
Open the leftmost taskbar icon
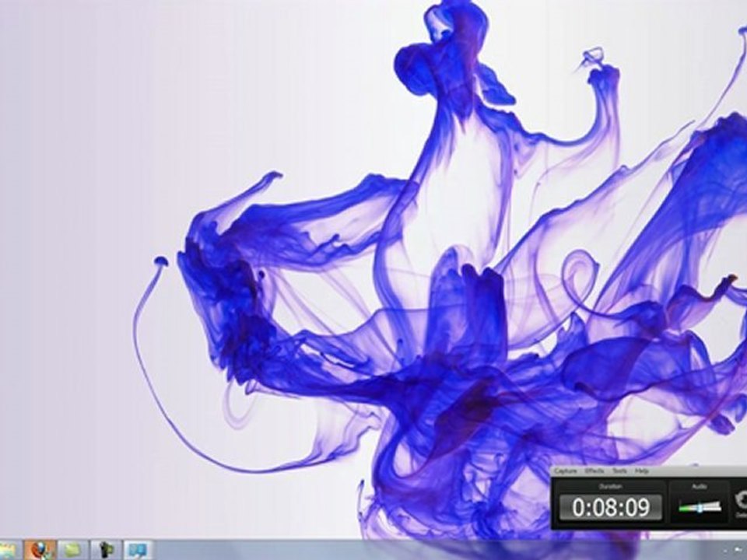[x=9, y=550]
